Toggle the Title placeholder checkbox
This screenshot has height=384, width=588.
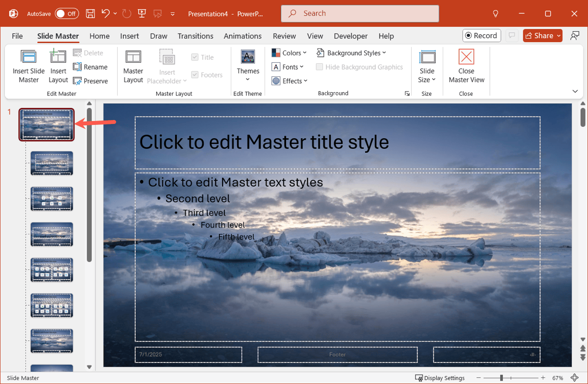[195, 57]
